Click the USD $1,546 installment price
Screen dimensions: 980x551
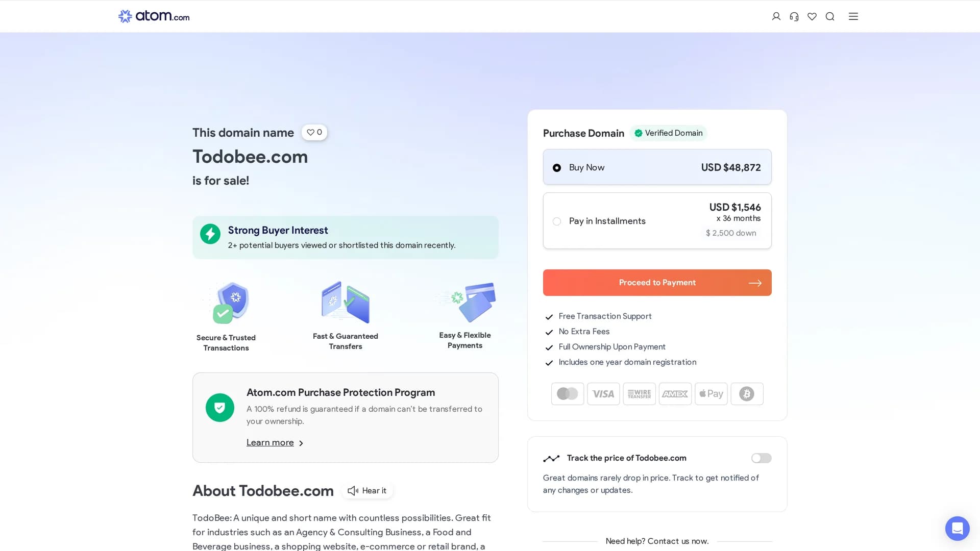coord(735,207)
